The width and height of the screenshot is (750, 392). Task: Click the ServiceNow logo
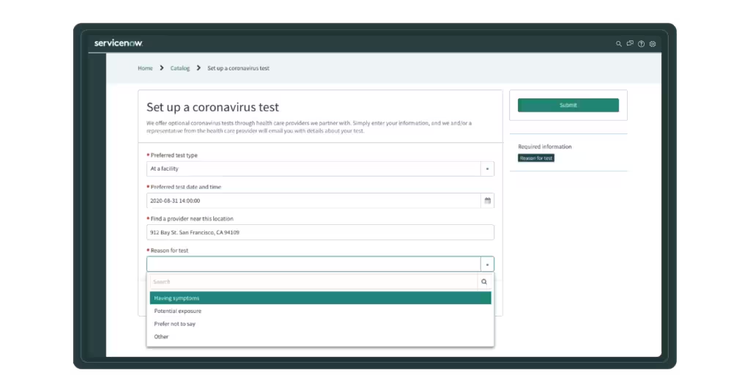(x=118, y=43)
